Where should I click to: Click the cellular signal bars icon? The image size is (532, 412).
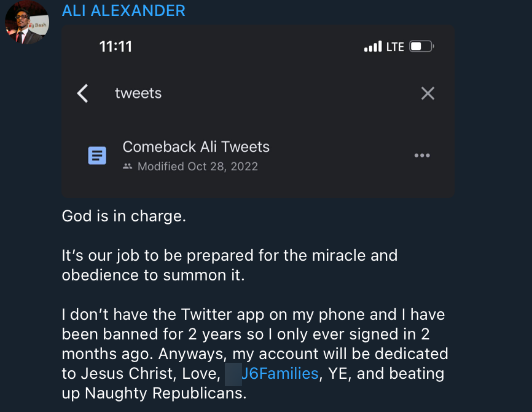[x=373, y=47]
